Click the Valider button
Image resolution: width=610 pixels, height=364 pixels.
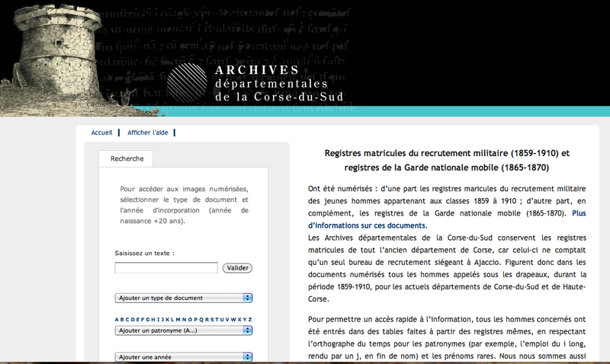coord(237,267)
